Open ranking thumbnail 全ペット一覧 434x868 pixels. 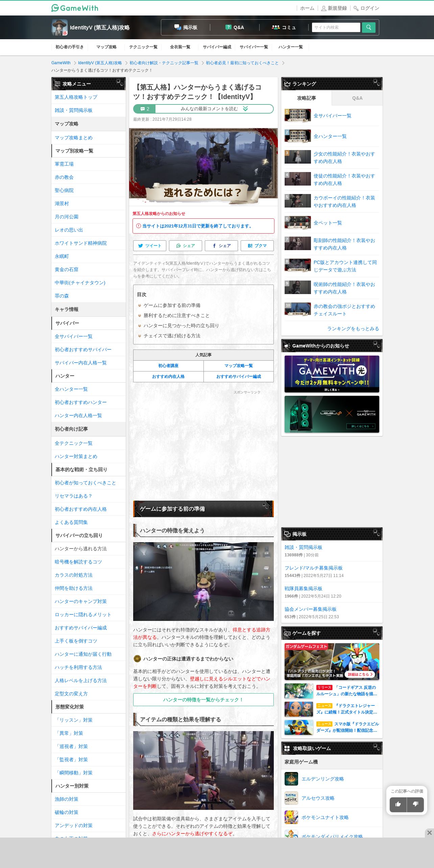pos(298,223)
